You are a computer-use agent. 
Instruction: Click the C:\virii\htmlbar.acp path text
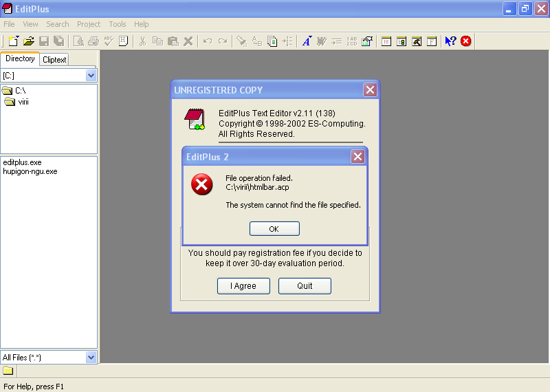point(257,187)
